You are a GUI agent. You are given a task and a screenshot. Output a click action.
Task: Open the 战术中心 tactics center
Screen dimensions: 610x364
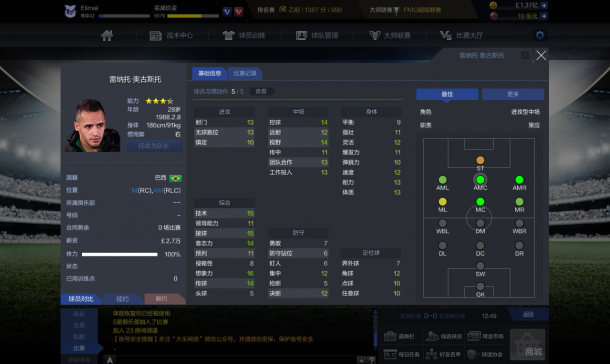point(171,35)
